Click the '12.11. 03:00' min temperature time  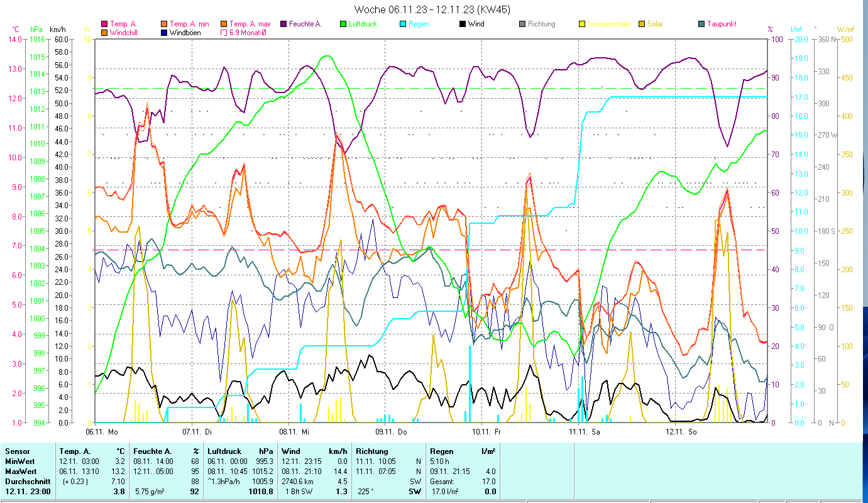(x=79, y=462)
